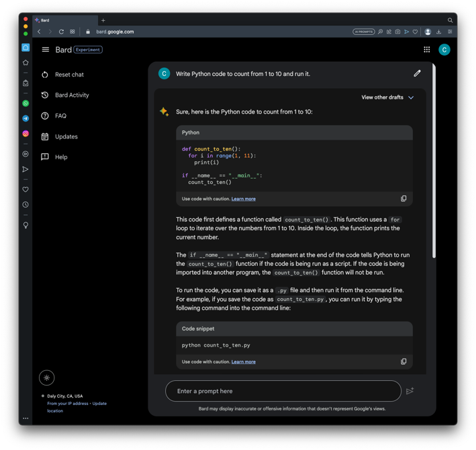Open WhatsApp in browser sidebar

(26, 103)
